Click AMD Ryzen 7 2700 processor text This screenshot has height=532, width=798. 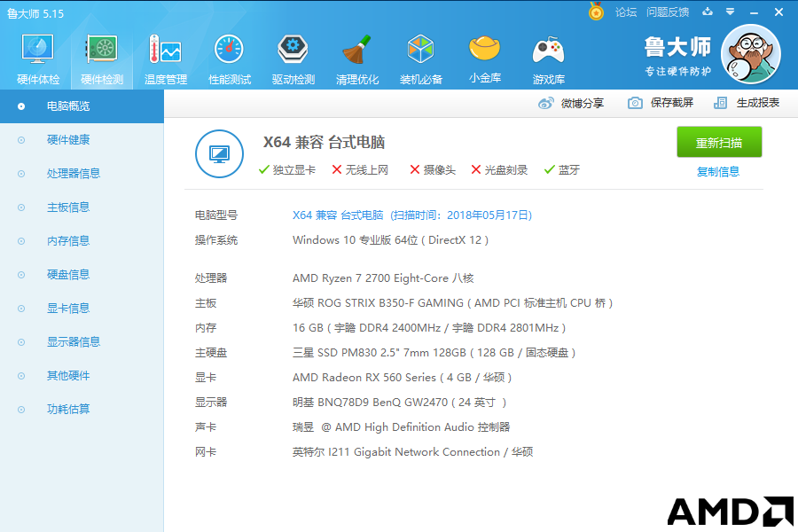tap(383, 278)
